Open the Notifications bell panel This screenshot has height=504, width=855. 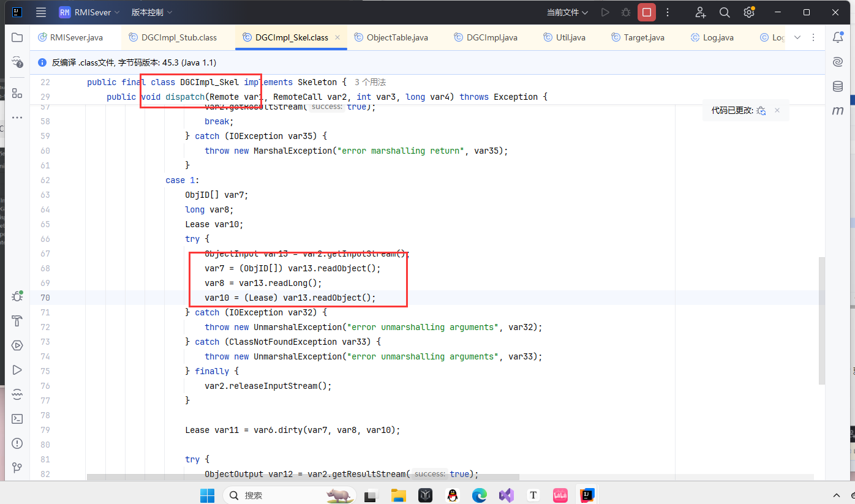(838, 37)
